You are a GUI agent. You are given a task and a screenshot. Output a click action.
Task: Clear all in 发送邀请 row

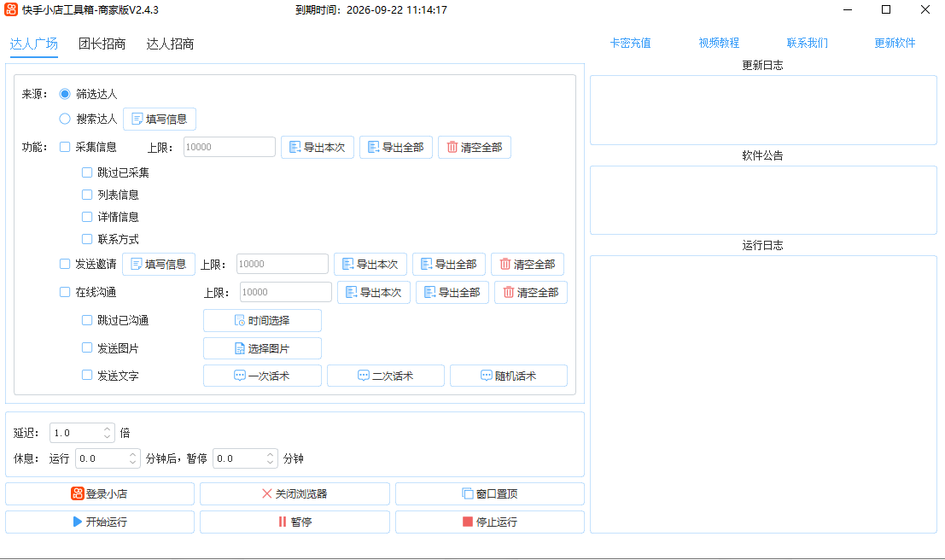point(528,264)
